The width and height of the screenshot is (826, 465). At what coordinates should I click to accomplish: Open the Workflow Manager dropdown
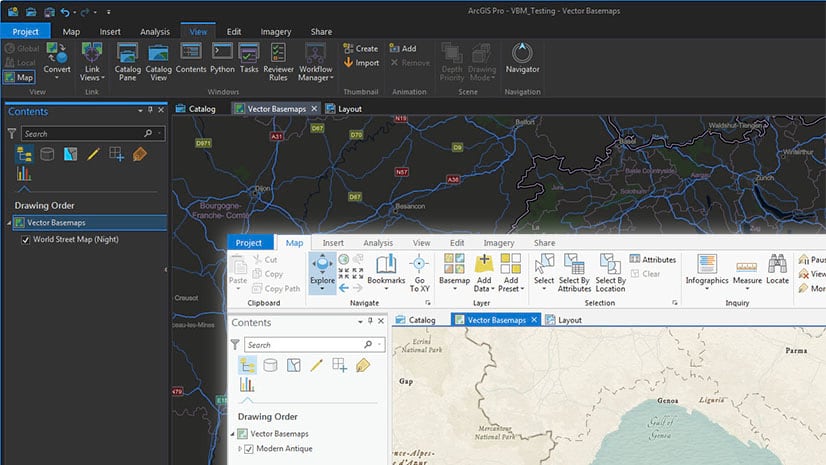316,62
